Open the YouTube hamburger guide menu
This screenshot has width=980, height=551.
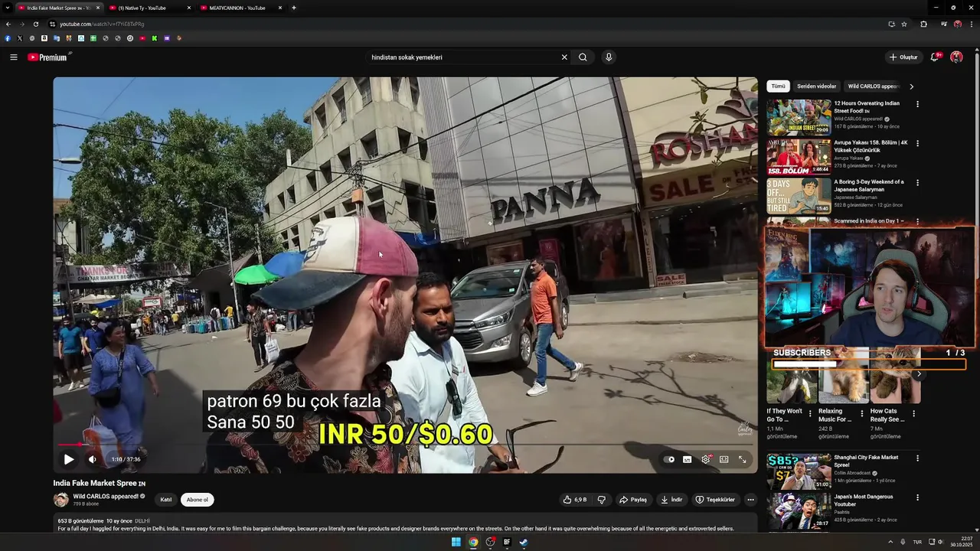(14, 57)
